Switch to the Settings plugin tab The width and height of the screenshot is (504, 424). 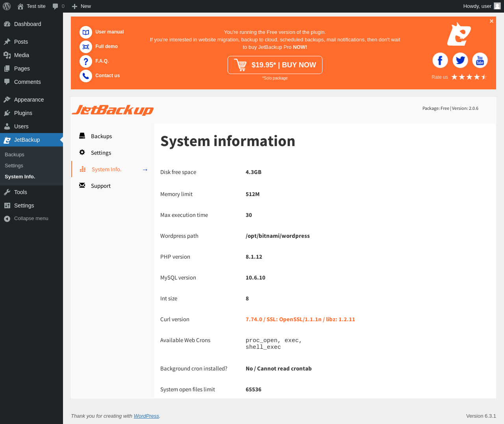pyautogui.click(x=113, y=153)
